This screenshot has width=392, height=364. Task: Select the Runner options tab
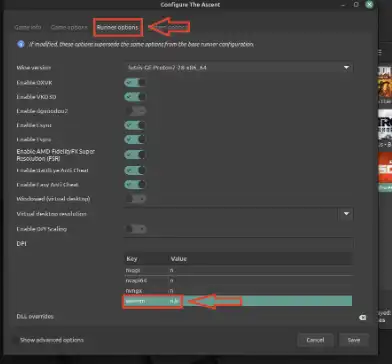[x=118, y=27]
